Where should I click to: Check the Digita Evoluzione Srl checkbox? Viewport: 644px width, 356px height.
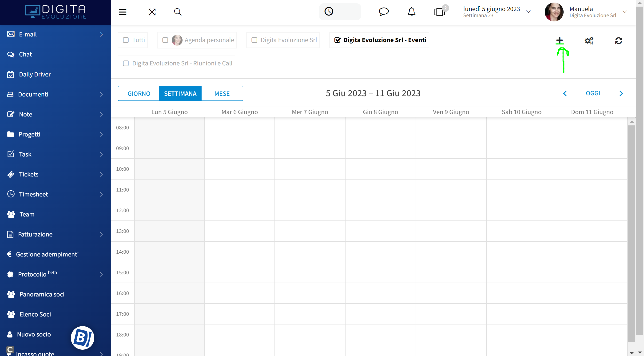(254, 40)
